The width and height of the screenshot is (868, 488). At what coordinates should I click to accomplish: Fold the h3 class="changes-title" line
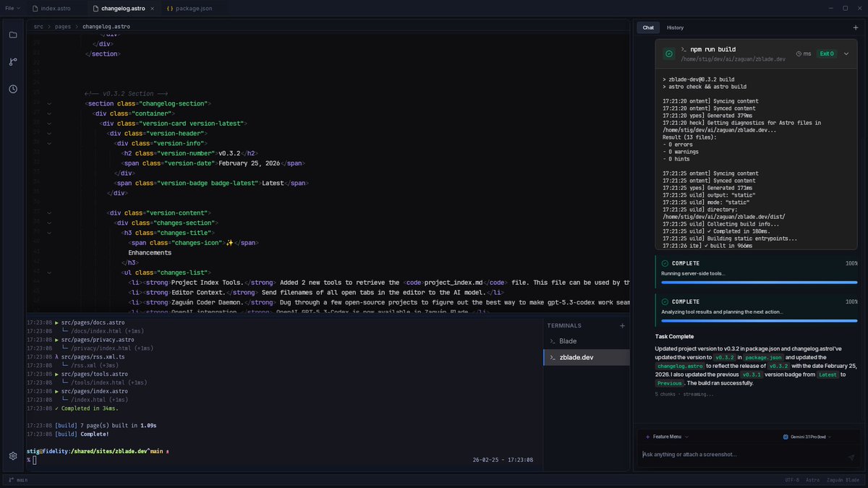49,233
